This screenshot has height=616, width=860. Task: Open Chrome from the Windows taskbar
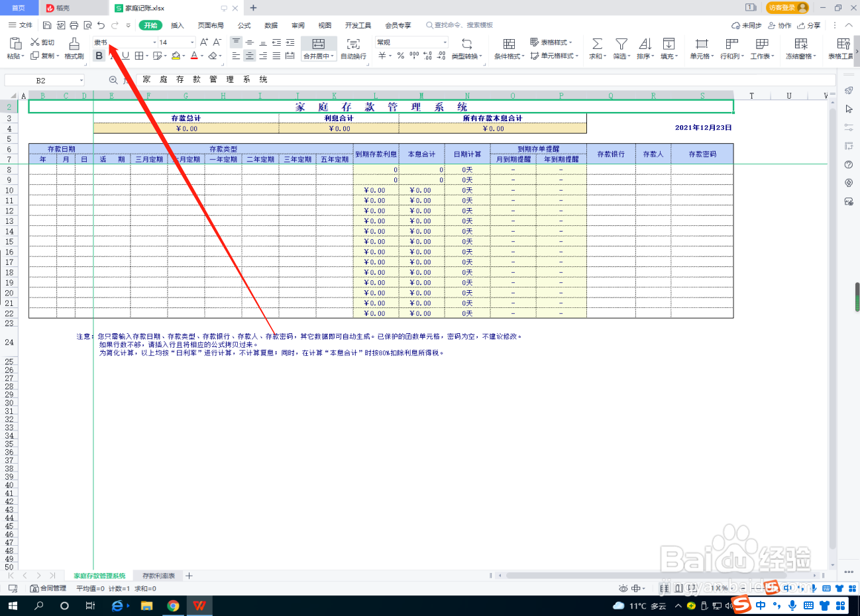tap(173, 605)
